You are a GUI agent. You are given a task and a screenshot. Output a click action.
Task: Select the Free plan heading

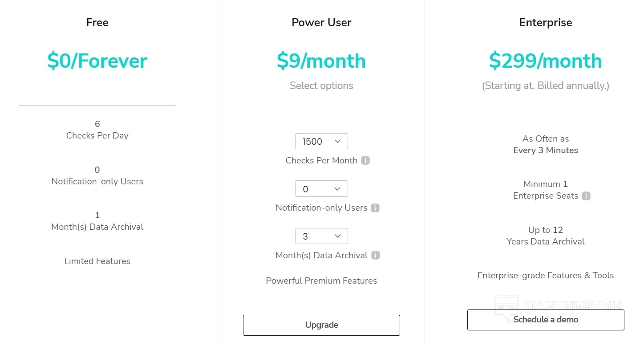tap(97, 23)
